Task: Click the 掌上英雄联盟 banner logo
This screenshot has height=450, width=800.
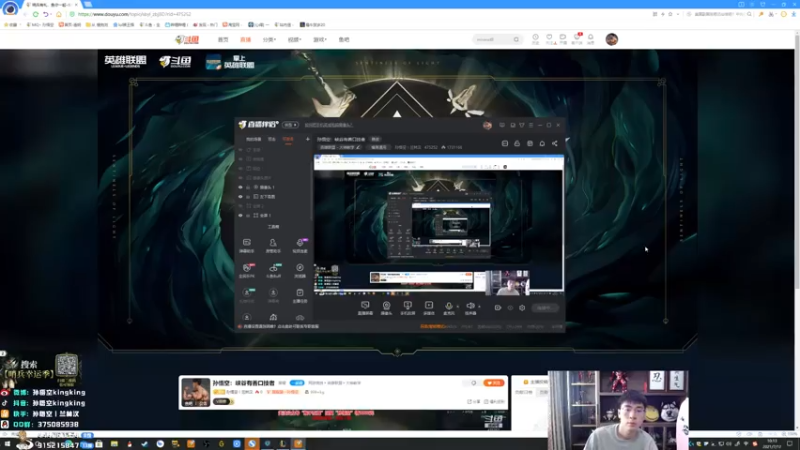Action: (x=230, y=62)
